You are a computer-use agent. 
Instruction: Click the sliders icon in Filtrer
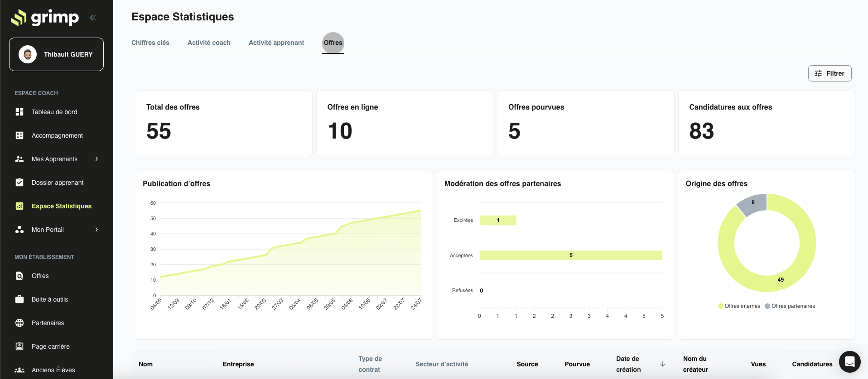(x=818, y=73)
